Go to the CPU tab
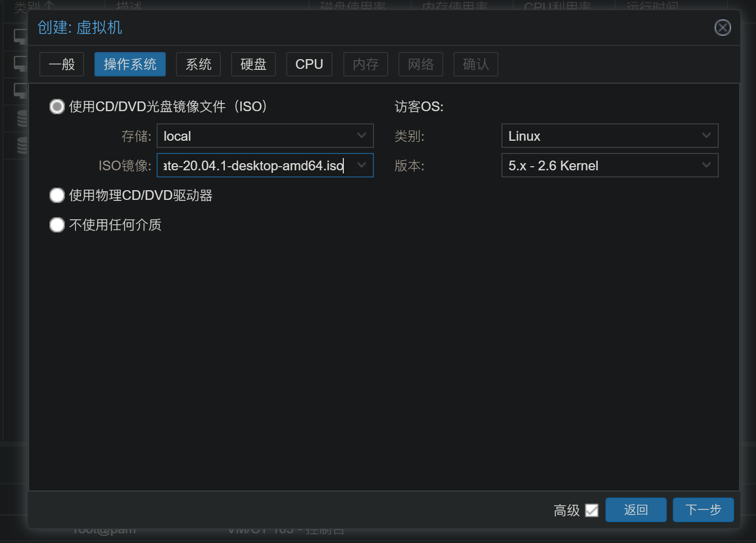The image size is (756, 543). (309, 64)
